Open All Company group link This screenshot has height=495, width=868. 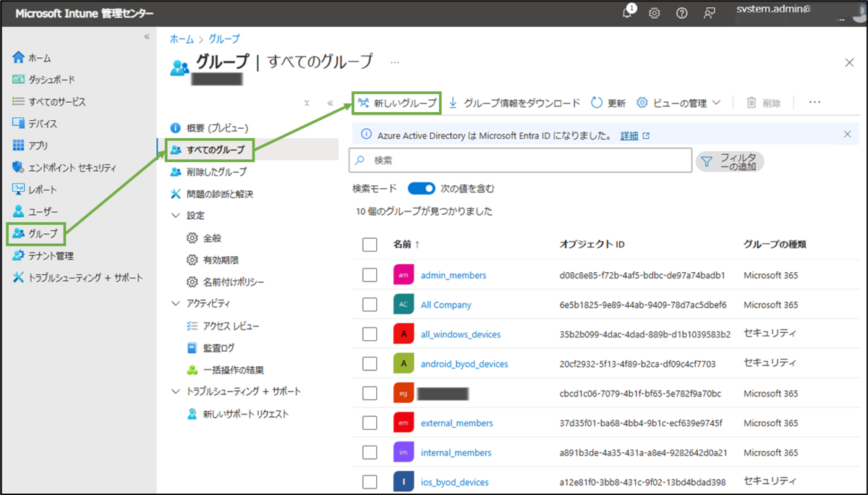[446, 305]
